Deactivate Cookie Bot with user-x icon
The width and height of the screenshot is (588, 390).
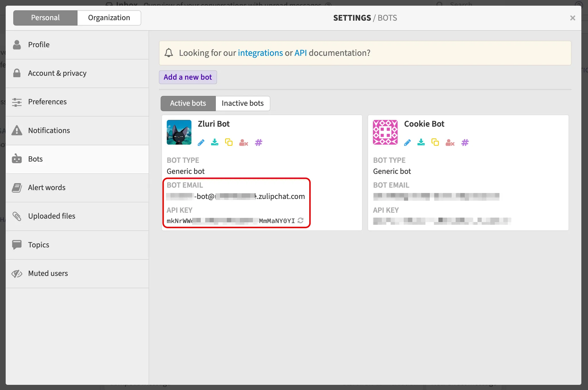[450, 143]
